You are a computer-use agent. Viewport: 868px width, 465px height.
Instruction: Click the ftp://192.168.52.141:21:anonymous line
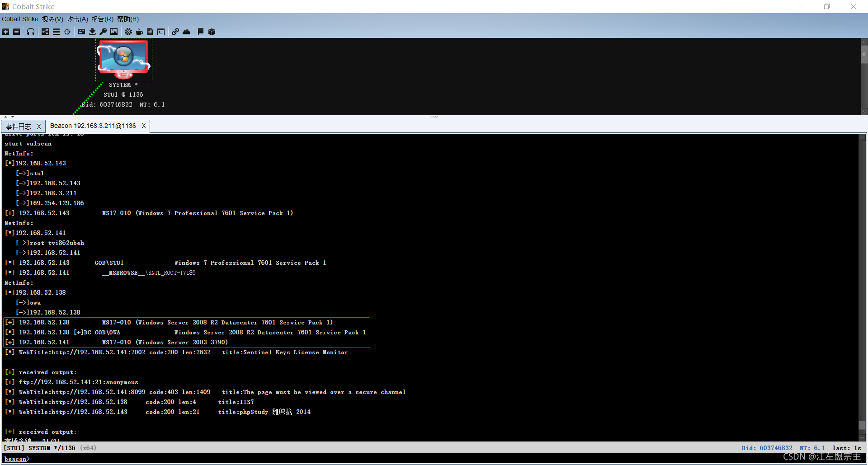pos(71,382)
